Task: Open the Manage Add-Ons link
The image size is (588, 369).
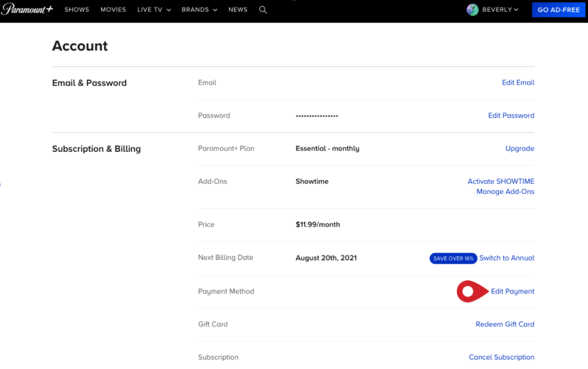Action: point(505,192)
